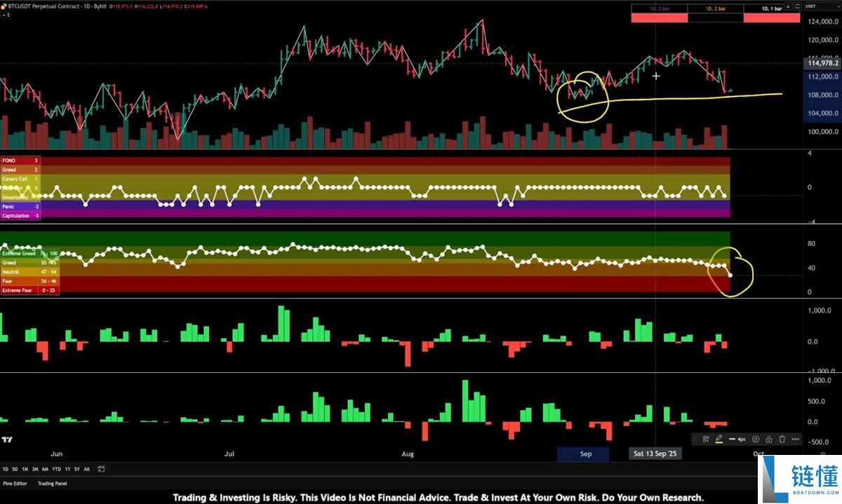Open the USDT currency dropdown
842x504 pixels.
(x=822, y=6)
